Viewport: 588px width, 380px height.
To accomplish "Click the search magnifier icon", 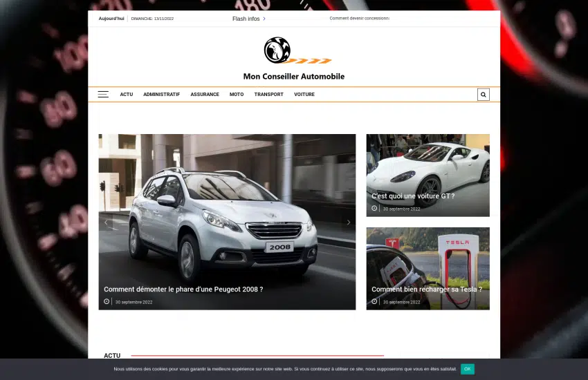I will pyautogui.click(x=483, y=95).
